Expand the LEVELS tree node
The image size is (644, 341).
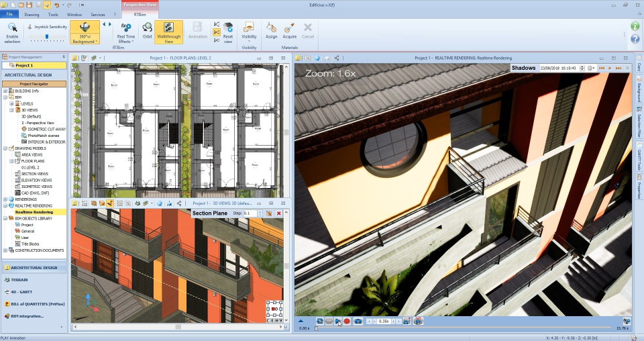(x=11, y=104)
